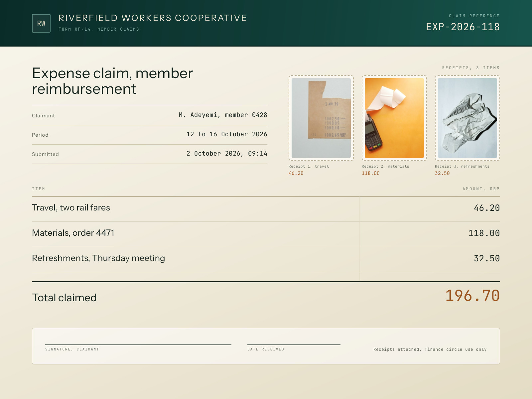Click the claimant signature line
This screenshot has height=399, width=532.
[x=138, y=344]
